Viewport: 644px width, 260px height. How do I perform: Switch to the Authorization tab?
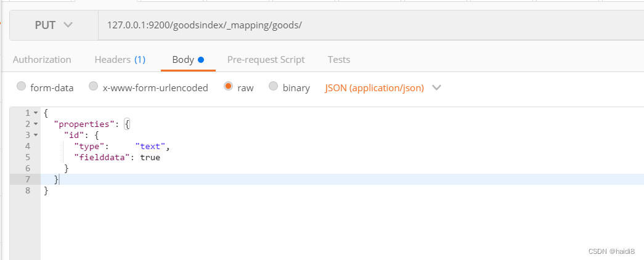click(42, 60)
